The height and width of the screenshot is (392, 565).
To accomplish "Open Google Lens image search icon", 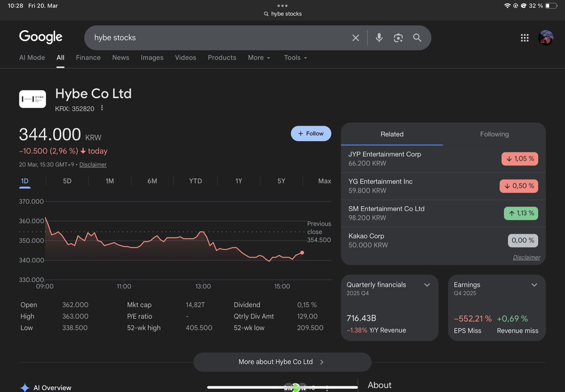I will [x=398, y=38].
